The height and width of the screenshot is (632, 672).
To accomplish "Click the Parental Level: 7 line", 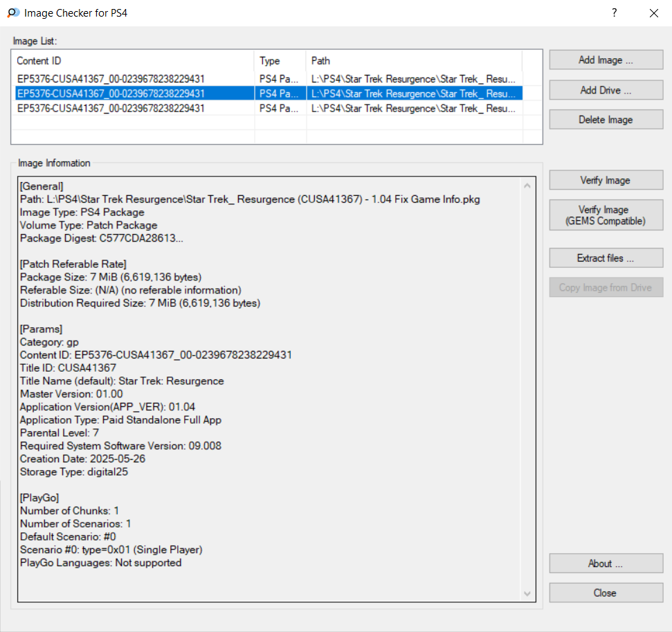I will click(60, 433).
